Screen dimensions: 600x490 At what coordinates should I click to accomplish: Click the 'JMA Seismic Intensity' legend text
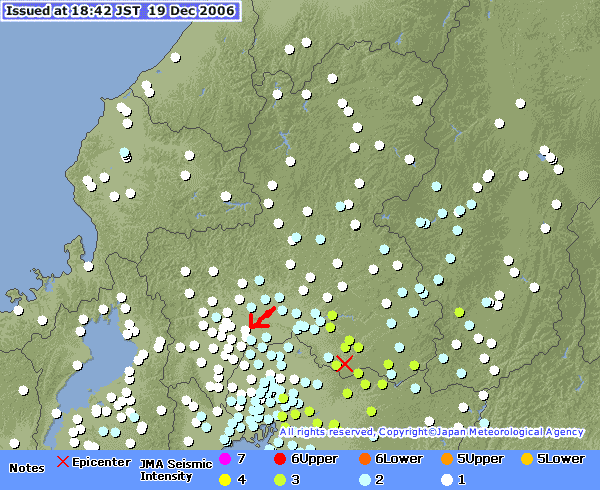coord(176,470)
